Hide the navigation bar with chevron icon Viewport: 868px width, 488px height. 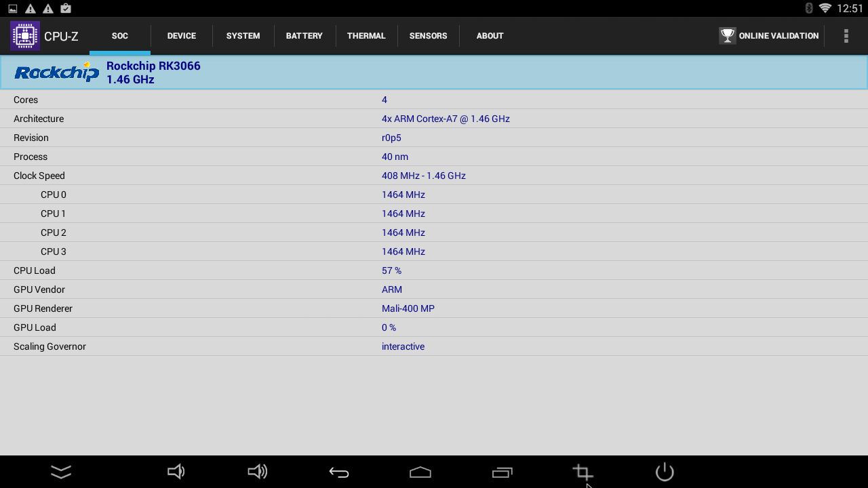click(x=61, y=472)
